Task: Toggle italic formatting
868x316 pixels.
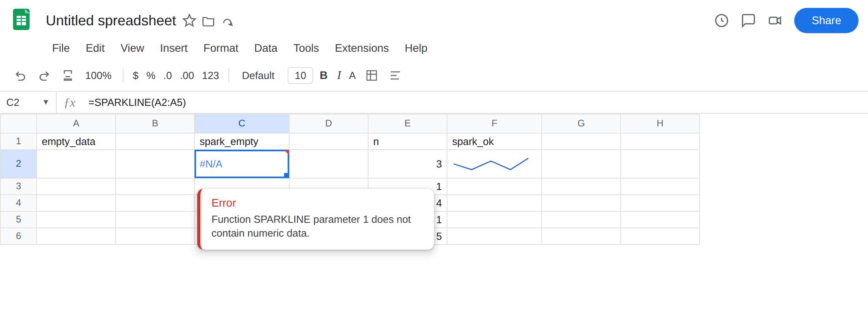Action: coord(339,75)
